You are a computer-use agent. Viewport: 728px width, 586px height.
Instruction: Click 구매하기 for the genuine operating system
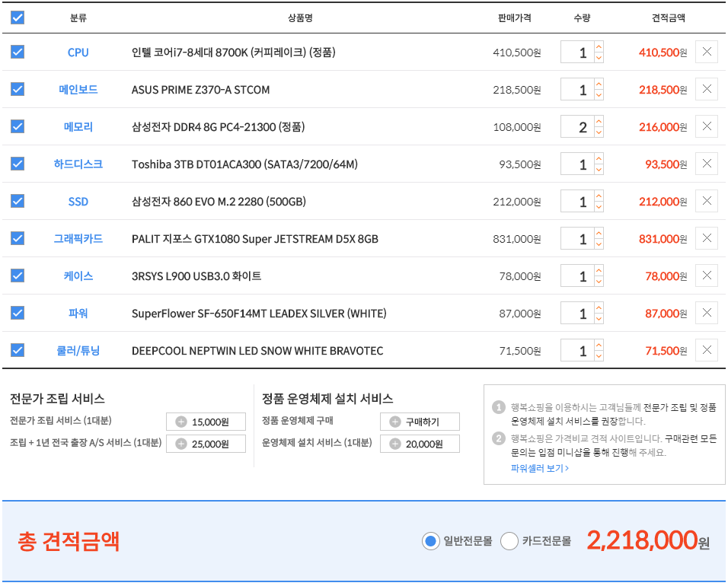tap(420, 422)
